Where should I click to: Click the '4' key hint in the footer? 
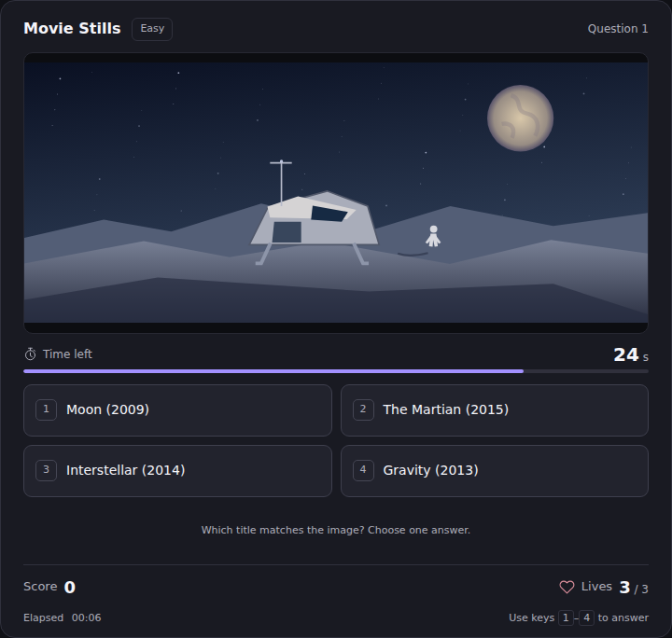pos(587,617)
